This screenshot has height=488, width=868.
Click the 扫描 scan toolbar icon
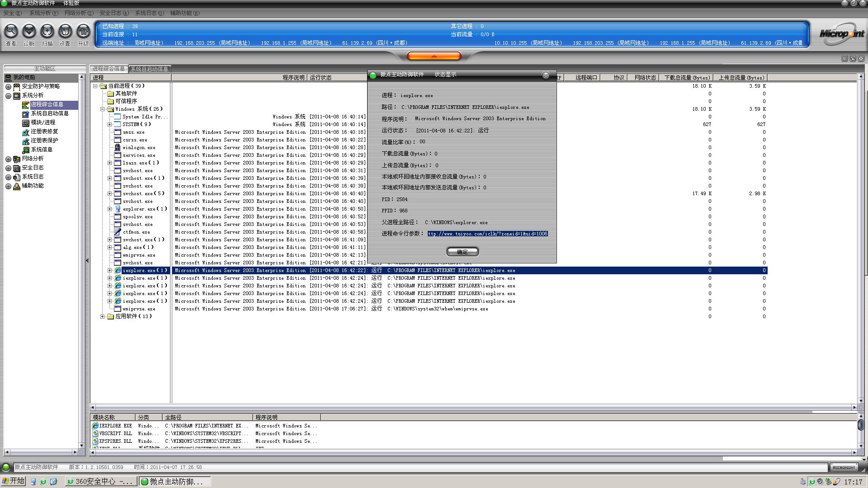(x=47, y=32)
